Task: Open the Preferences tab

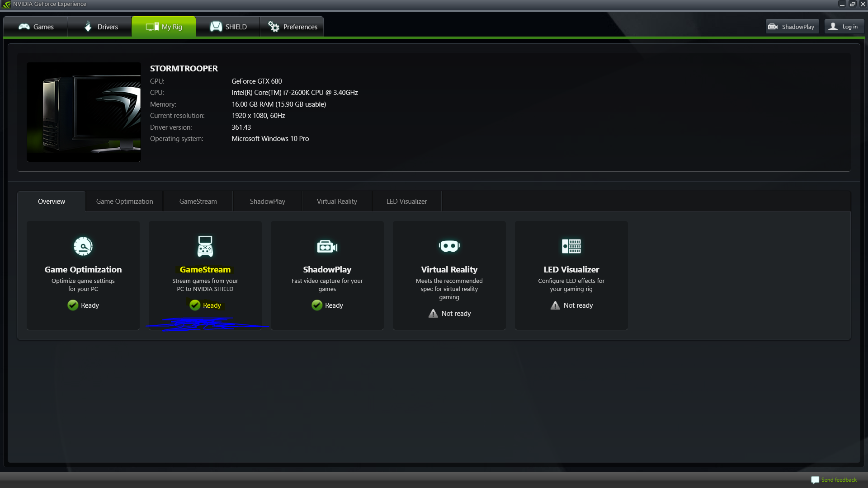Action: coord(292,27)
